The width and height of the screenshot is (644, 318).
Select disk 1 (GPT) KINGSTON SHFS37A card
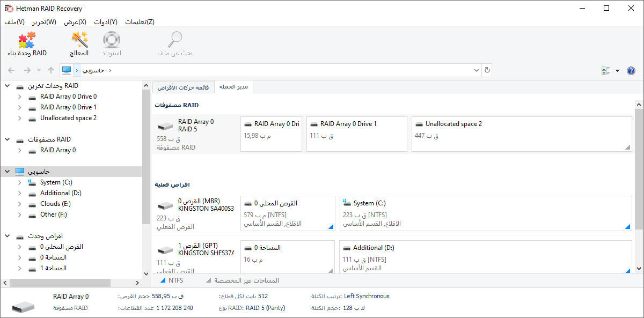(x=195, y=256)
